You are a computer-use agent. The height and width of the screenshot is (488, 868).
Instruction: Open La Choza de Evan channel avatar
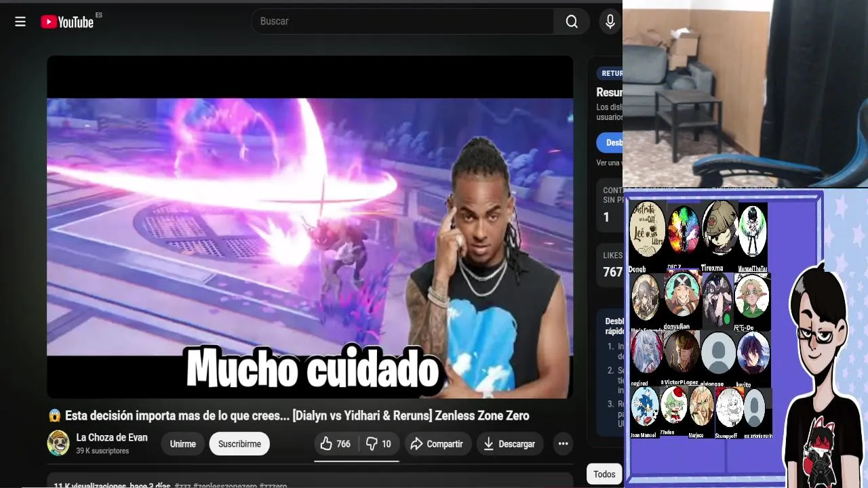(x=58, y=443)
